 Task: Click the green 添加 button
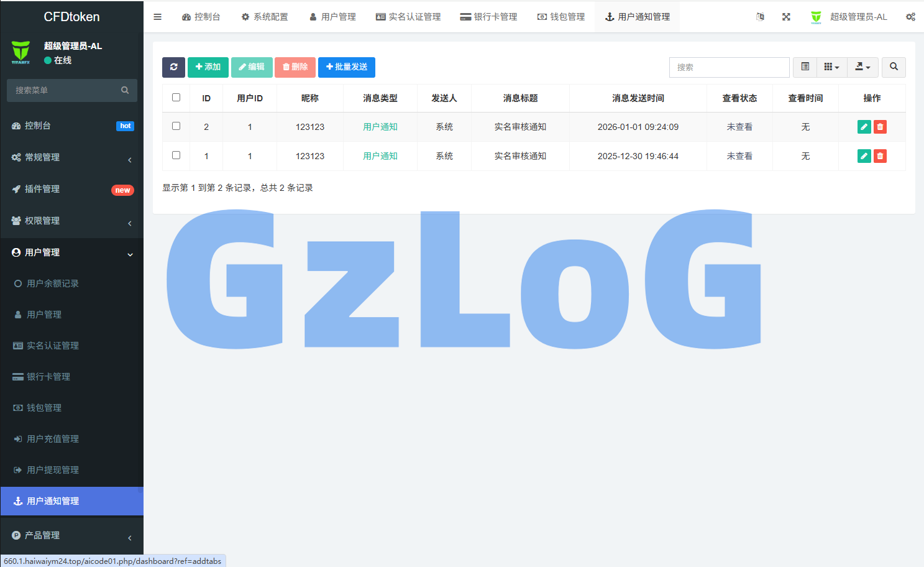click(x=208, y=67)
